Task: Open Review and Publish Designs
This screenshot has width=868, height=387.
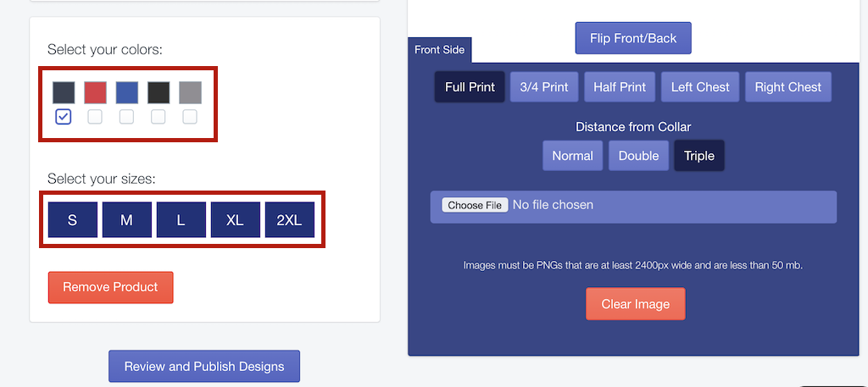Action: pyautogui.click(x=204, y=366)
